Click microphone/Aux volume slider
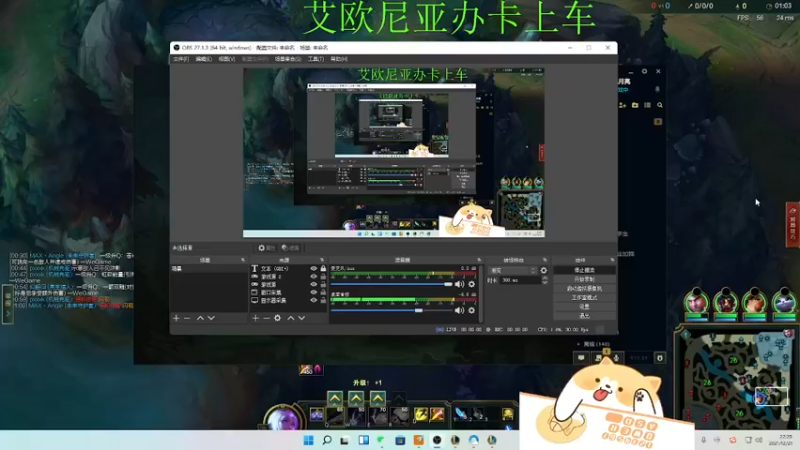 [391, 284]
